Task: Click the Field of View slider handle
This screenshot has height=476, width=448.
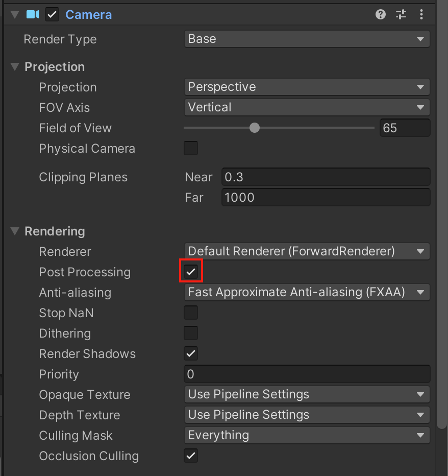Action: (x=255, y=128)
